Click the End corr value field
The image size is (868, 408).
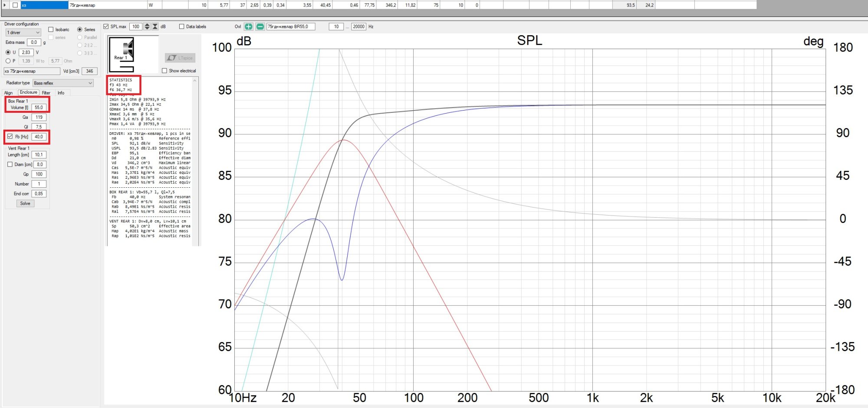click(x=39, y=194)
